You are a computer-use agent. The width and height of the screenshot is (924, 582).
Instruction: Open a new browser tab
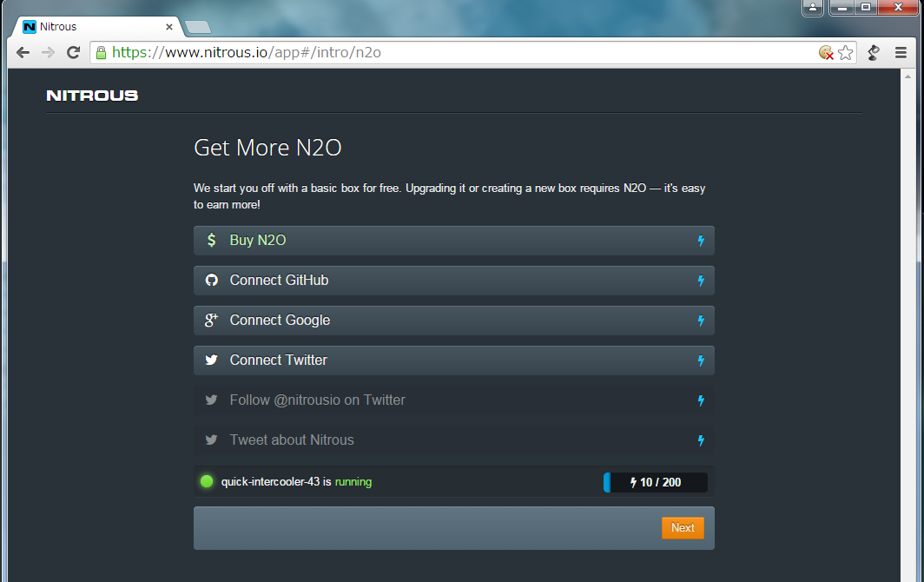[198, 27]
